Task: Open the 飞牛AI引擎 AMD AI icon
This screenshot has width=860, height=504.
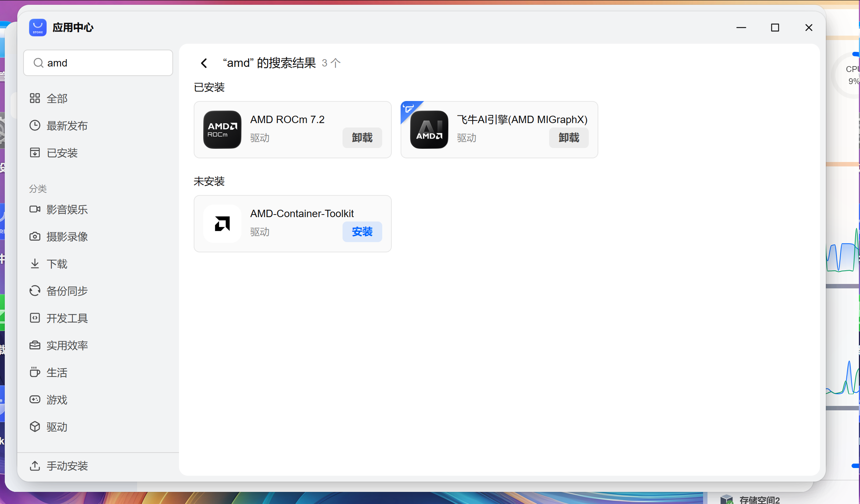Action: pyautogui.click(x=429, y=130)
